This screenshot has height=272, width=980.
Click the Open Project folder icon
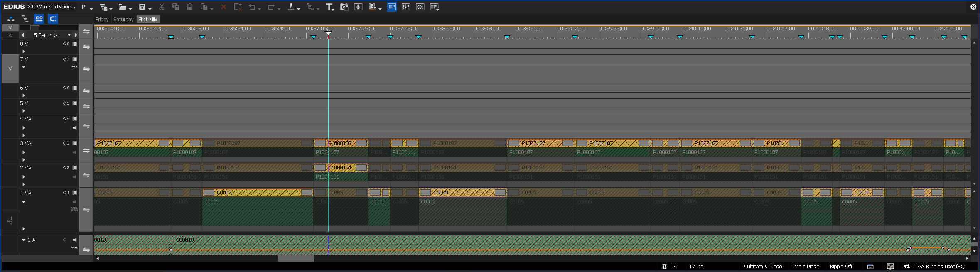pos(122,7)
